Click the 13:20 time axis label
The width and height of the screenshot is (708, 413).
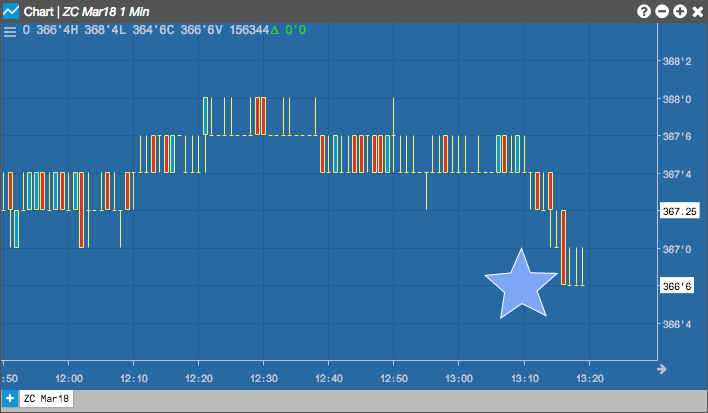590,378
